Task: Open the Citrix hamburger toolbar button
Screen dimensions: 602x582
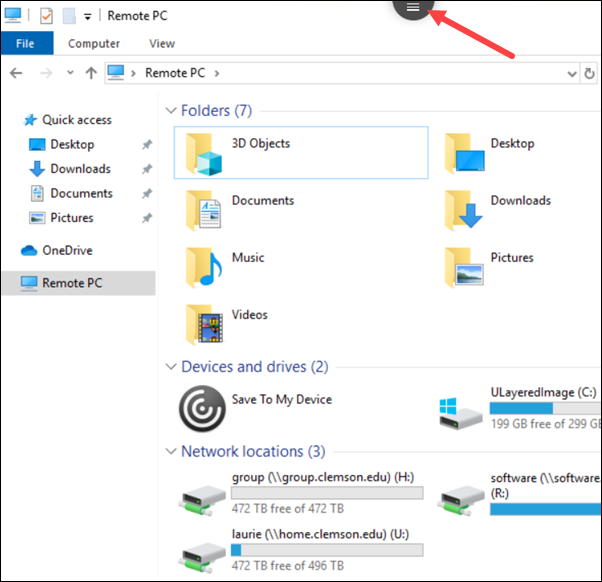Action: [413, 7]
